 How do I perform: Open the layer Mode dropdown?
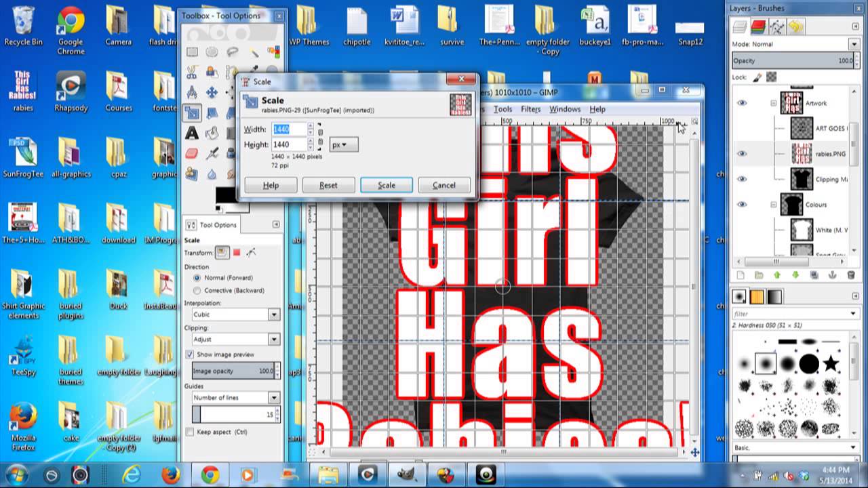point(854,44)
